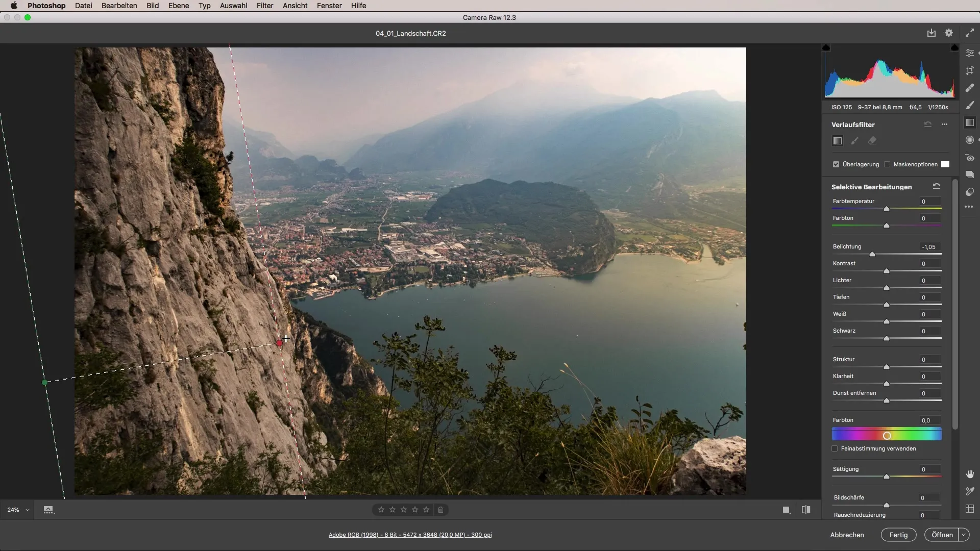
Task: Select the Adjustment Brush in the right toolbar
Action: (x=970, y=105)
